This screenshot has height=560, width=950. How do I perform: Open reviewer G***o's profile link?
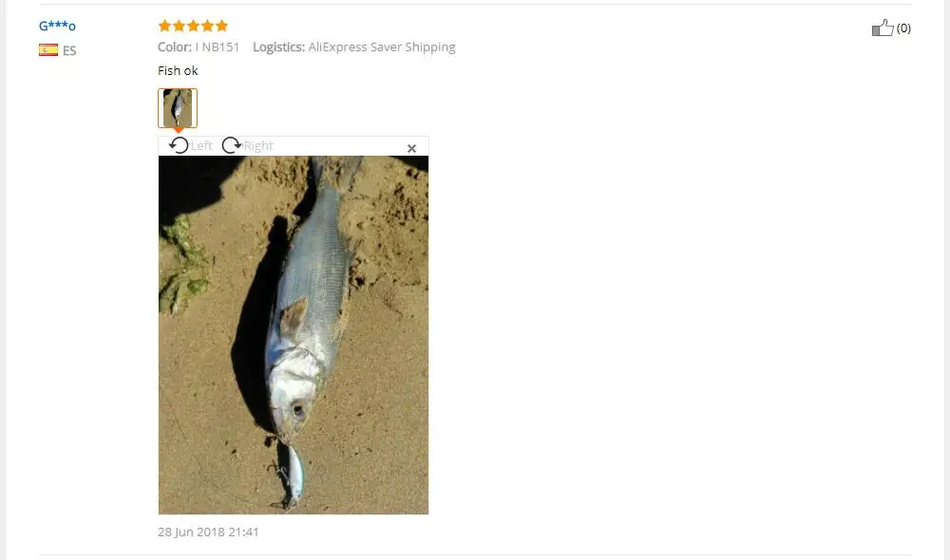tap(57, 26)
